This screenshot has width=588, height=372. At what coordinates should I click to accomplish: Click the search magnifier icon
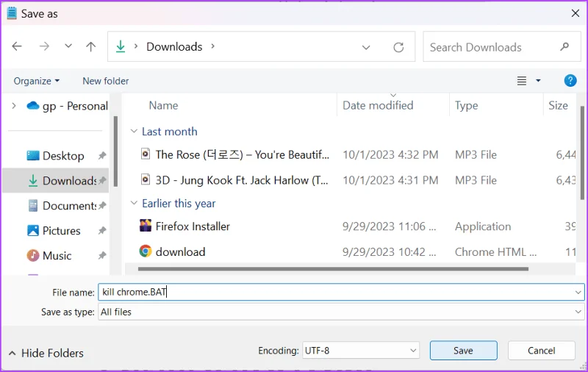pyautogui.click(x=564, y=47)
